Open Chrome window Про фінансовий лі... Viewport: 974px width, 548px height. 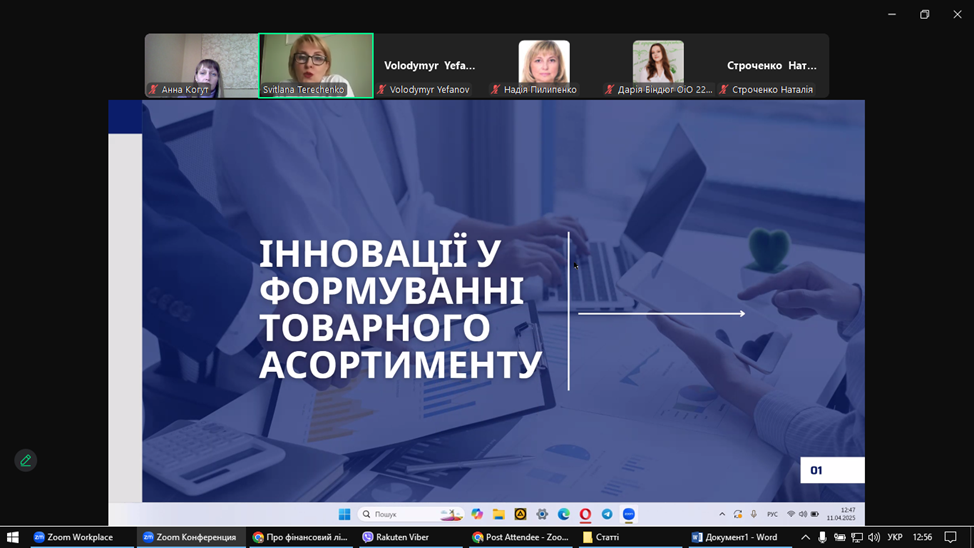300,537
